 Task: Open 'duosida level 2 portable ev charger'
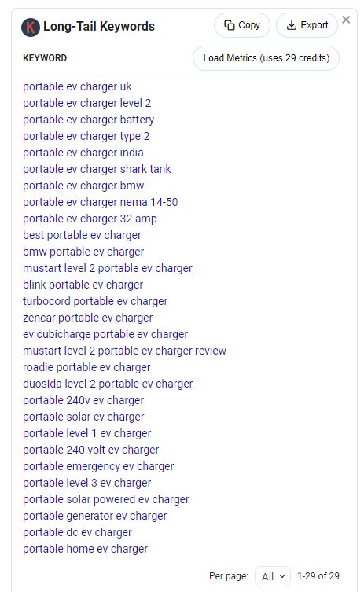(108, 384)
